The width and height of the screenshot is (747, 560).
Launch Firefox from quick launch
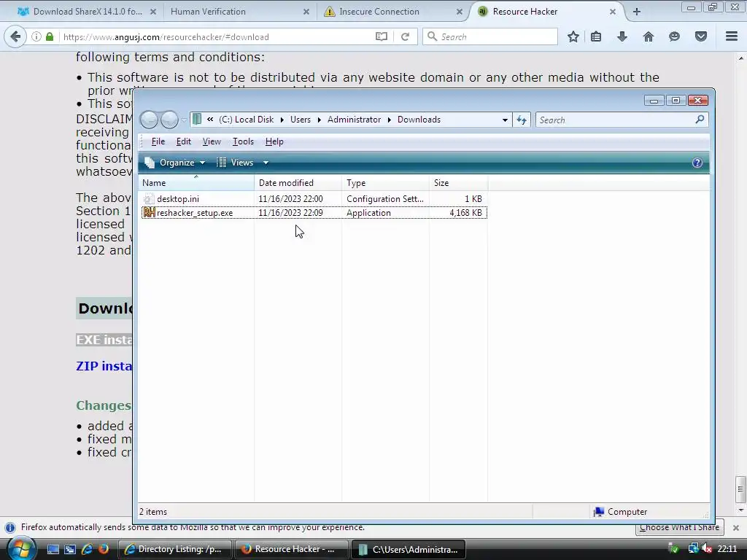coord(104,549)
